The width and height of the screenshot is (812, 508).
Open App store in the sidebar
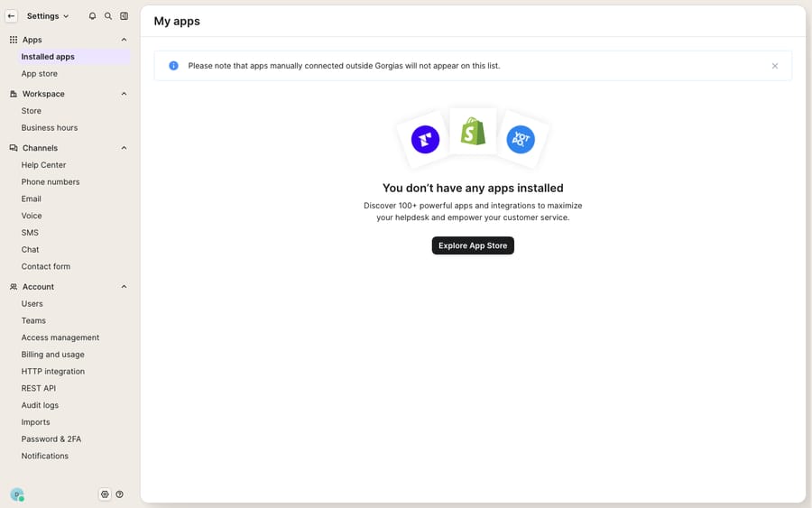click(40, 73)
